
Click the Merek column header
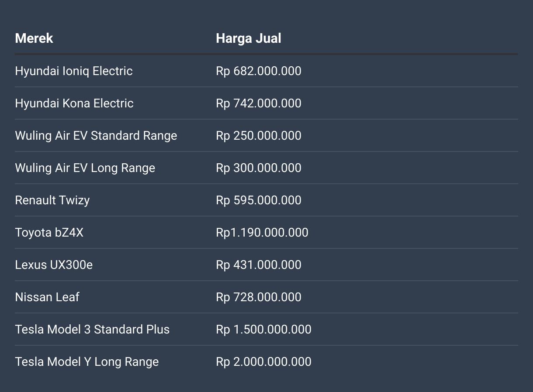coord(34,38)
